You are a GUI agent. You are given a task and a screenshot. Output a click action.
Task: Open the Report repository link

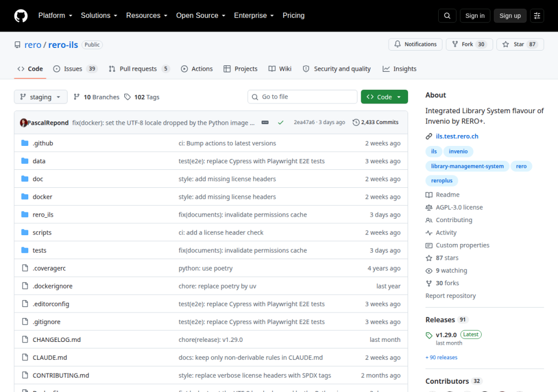(451, 296)
